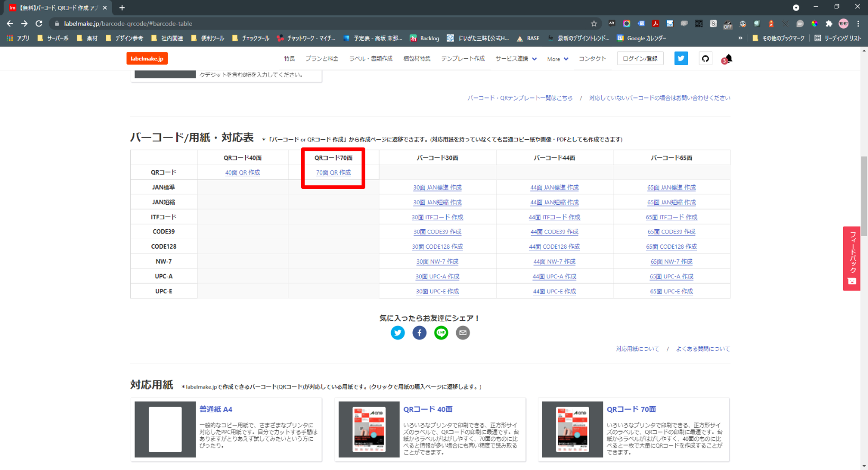The image size is (868, 470).
Task: Click the Twitter icon in the header
Action: click(681, 59)
